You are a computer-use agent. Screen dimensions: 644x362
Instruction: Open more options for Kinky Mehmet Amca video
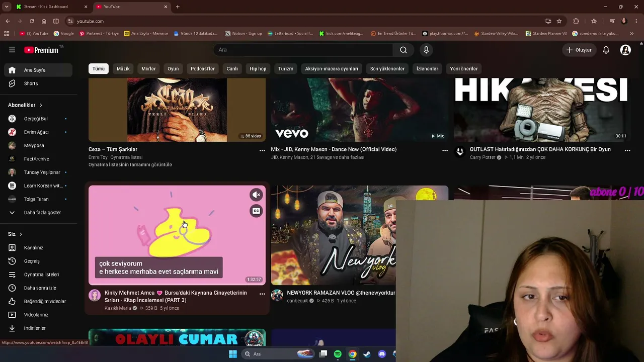point(262,294)
